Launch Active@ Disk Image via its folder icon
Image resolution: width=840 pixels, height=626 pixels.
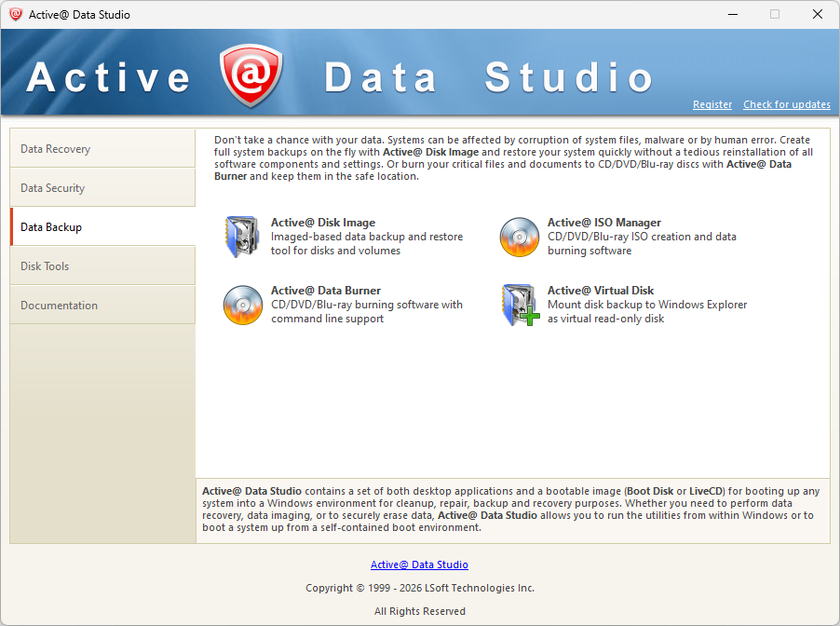(x=242, y=237)
